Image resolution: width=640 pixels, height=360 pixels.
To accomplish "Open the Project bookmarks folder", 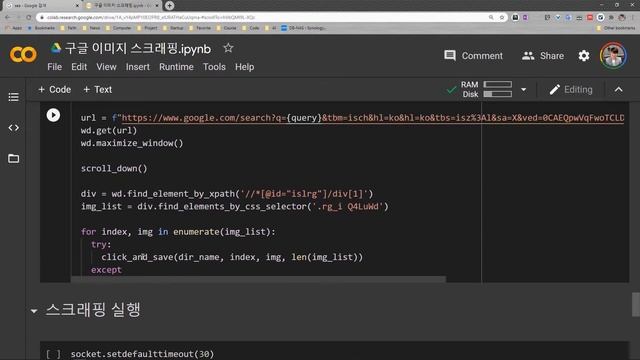I will [147, 28].
